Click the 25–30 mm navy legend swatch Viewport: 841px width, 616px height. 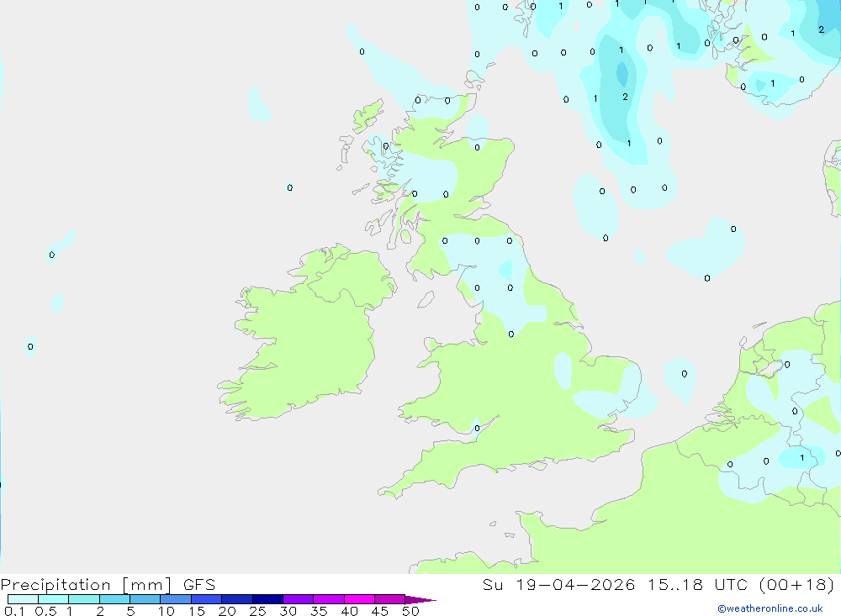pyautogui.click(x=267, y=599)
